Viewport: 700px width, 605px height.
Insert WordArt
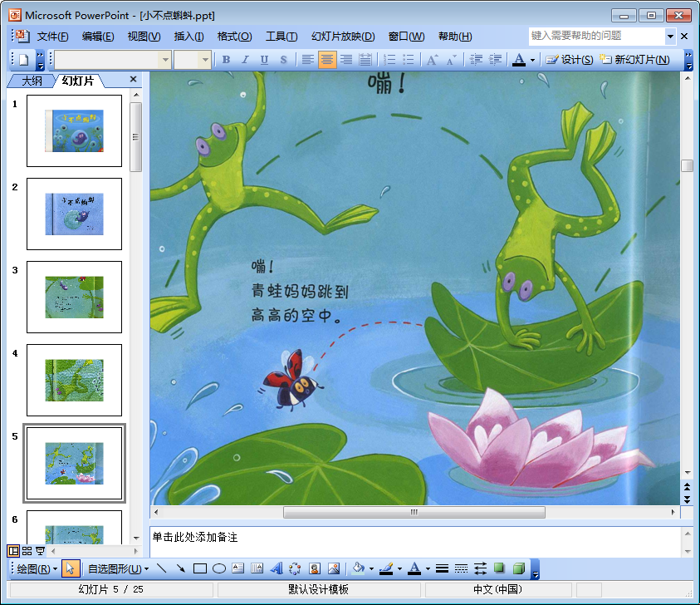277,568
